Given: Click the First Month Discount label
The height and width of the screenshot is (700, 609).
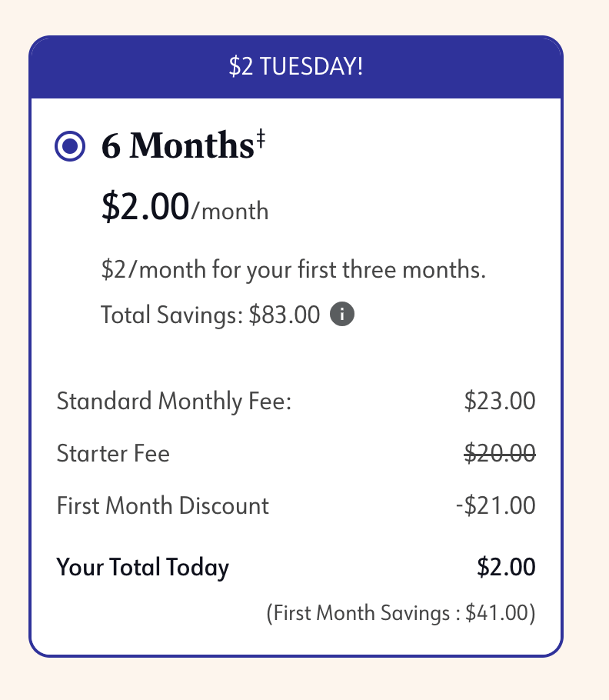Looking at the screenshot, I should [163, 506].
